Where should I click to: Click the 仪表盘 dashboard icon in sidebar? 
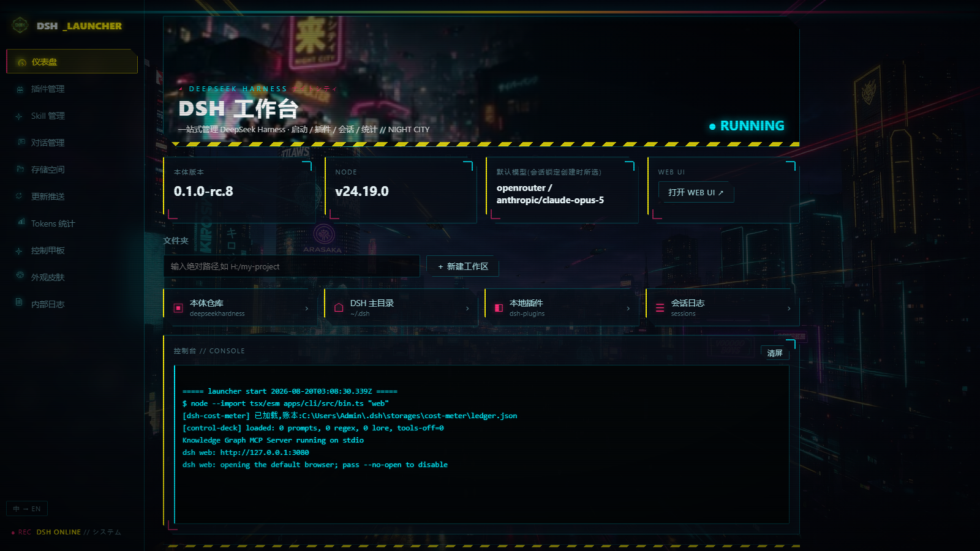click(22, 62)
